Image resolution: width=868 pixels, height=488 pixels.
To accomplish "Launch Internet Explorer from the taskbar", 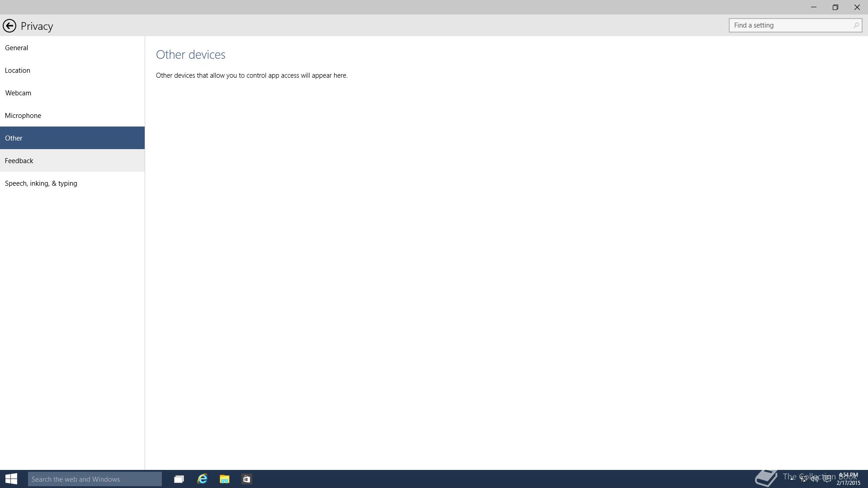I will pyautogui.click(x=202, y=479).
